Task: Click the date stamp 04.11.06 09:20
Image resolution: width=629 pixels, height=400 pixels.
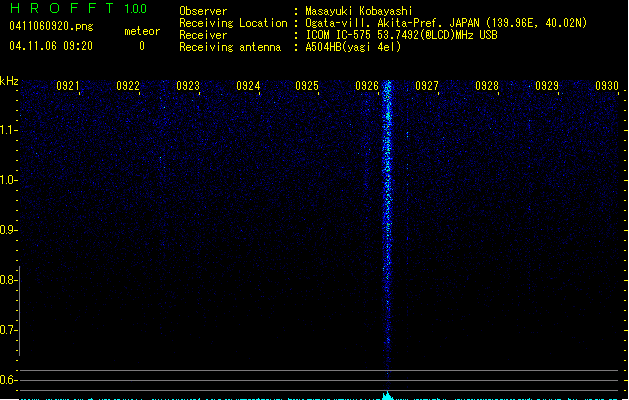Action: coord(51,46)
